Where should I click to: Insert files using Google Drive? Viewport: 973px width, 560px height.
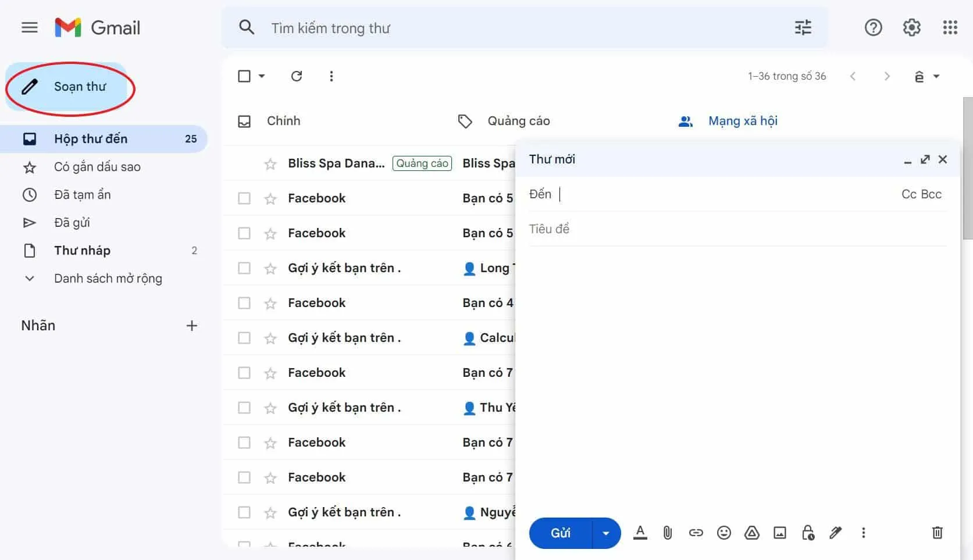[x=752, y=533]
